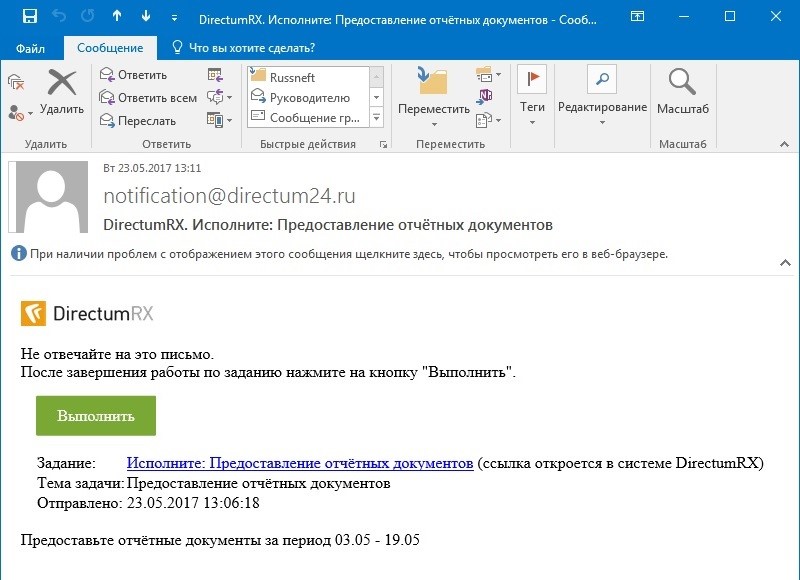Collapse the ribbon with the chevron

[x=784, y=145]
